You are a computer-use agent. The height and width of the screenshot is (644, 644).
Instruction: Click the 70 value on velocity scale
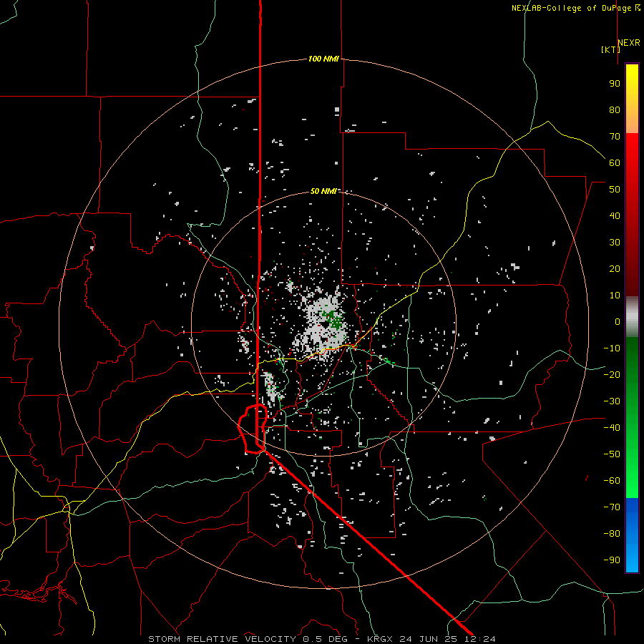coord(615,137)
